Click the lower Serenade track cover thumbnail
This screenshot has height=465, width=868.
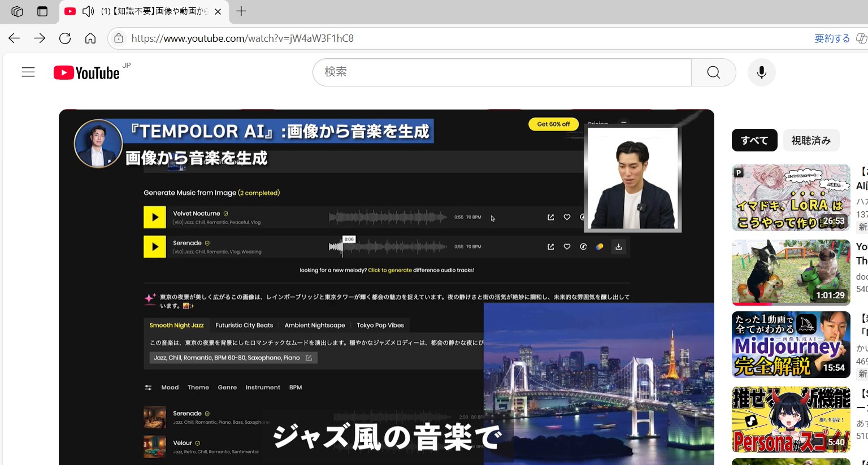point(155,417)
